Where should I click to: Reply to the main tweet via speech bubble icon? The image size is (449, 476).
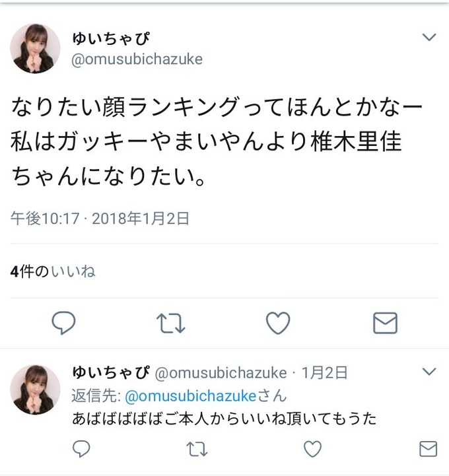(x=64, y=323)
